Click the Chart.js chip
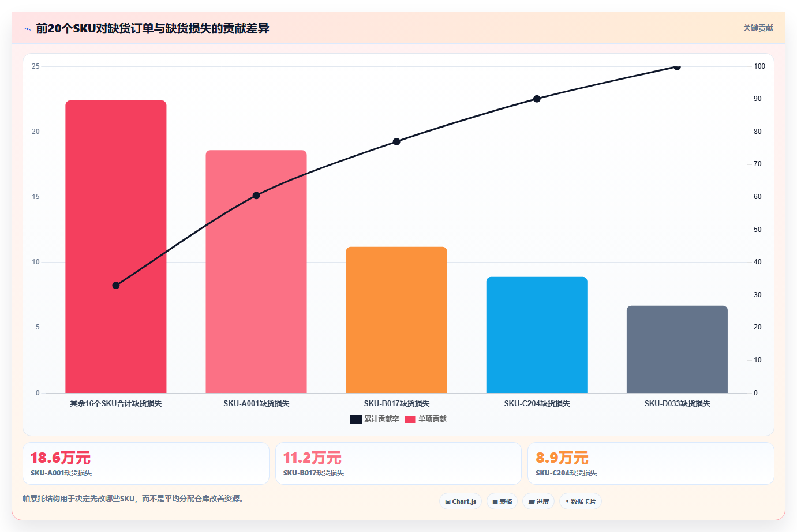The width and height of the screenshot is (797, 532). click(x=461, y=501)
